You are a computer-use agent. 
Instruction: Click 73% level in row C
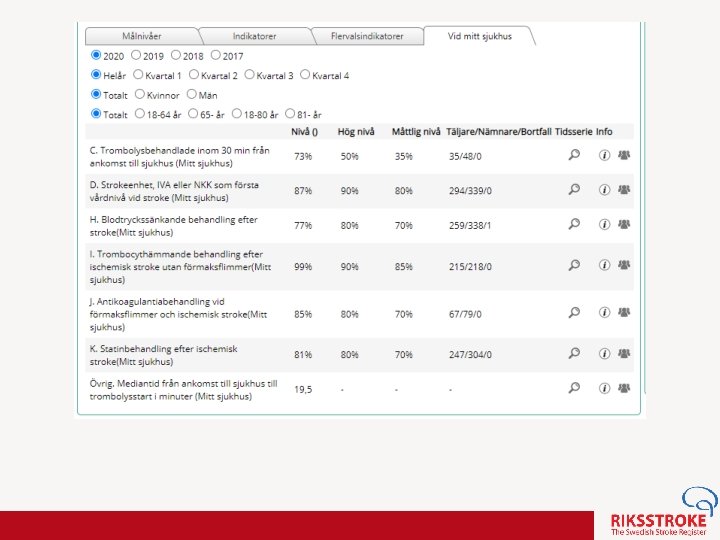303,157
